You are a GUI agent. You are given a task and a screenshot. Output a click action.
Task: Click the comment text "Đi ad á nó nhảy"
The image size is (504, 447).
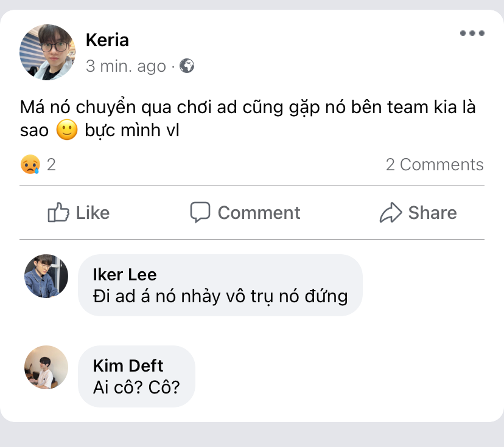click(220, 296)
